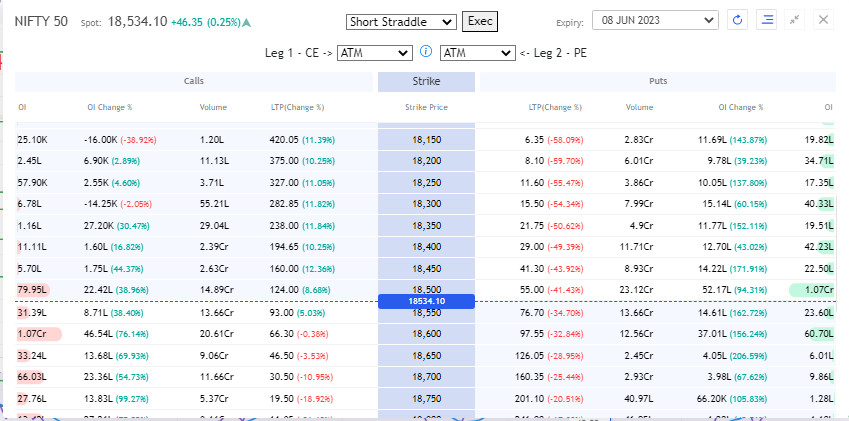Open the Leg 2 PE ATM dropdown
The width and height of the screenshot is (849, 421).
(x=478, y=53)
